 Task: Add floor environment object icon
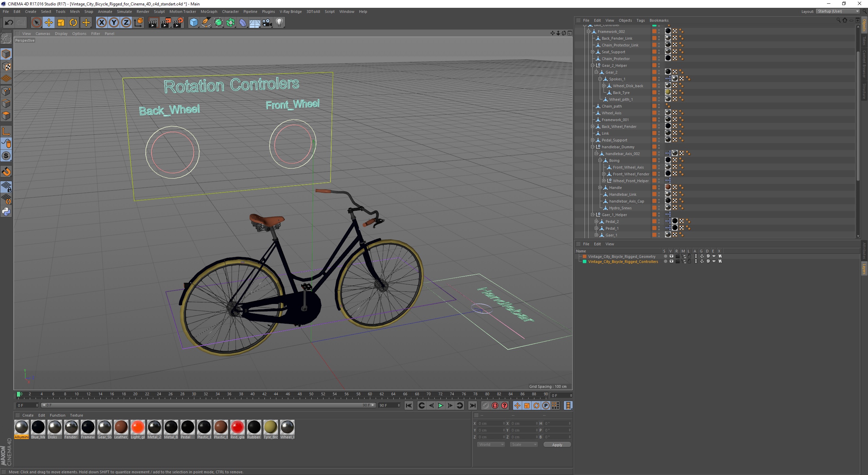255,23
